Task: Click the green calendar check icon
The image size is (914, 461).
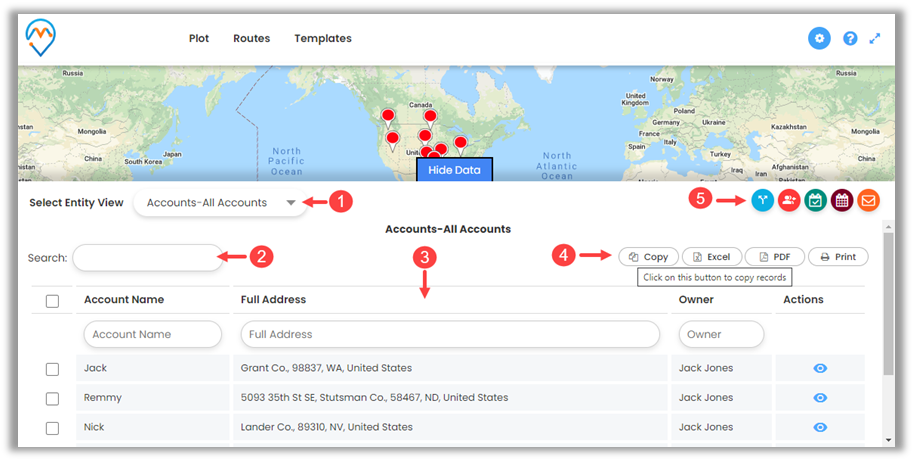Action: 815,200
